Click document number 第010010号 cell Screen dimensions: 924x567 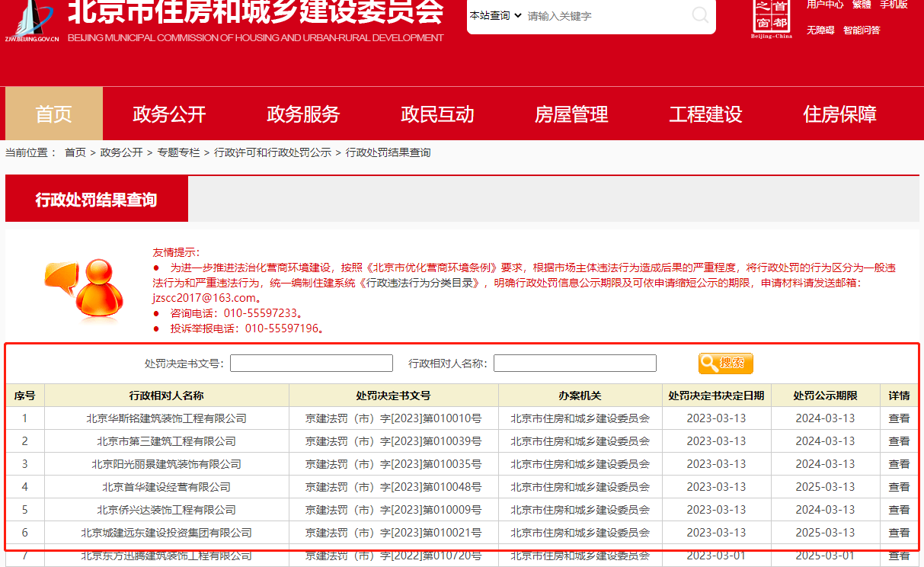[394, 418]
